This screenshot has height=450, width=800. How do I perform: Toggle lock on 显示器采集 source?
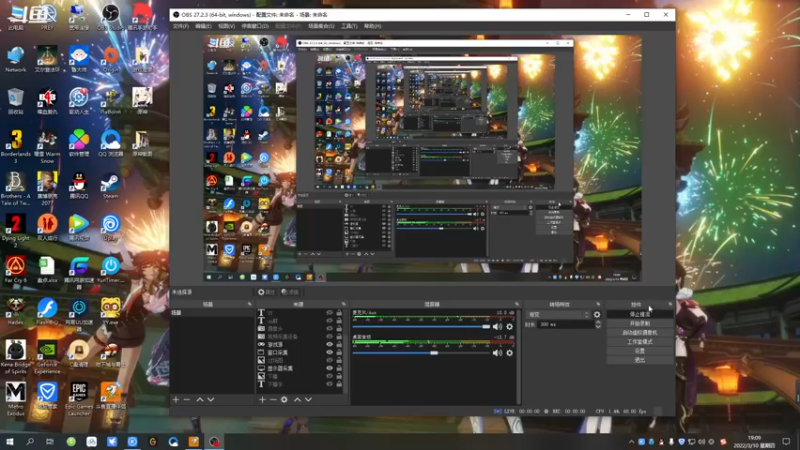tap(339, 368)
